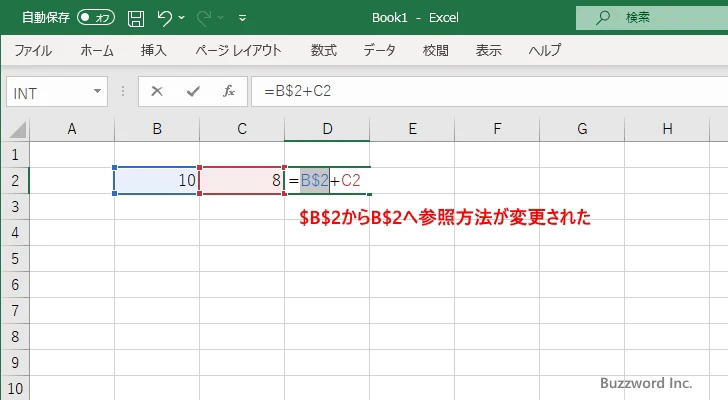
Task: Select row 10 header
Action: coord(15,388)
